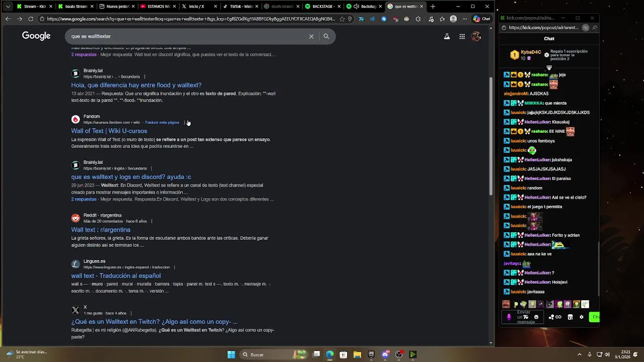Clear the Google search query with X
This screenshot has width=644, height=362.
point(311,36)
